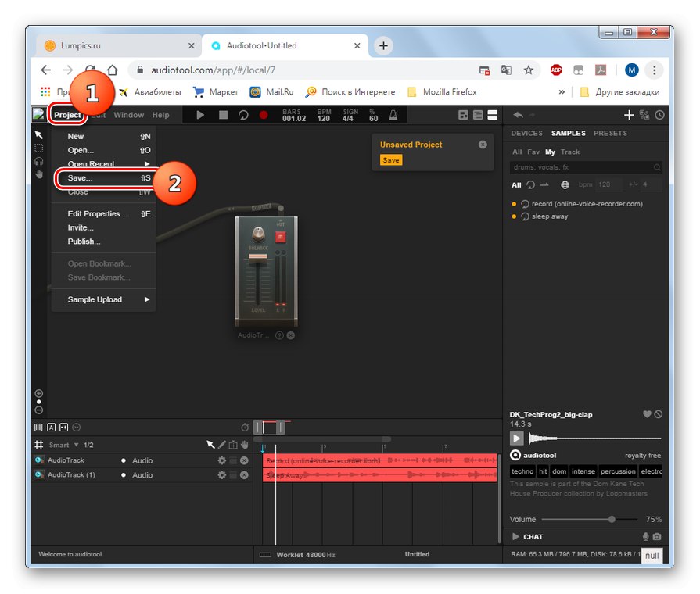Switch to the PRESETS tab

pyautogui.click(x=610, y=134)
